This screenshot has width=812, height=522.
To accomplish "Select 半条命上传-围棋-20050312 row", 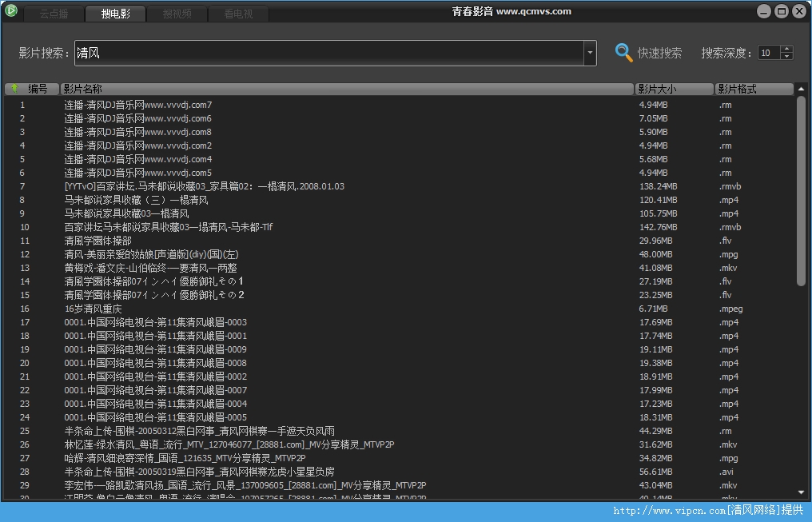I will tap(399, 431).
